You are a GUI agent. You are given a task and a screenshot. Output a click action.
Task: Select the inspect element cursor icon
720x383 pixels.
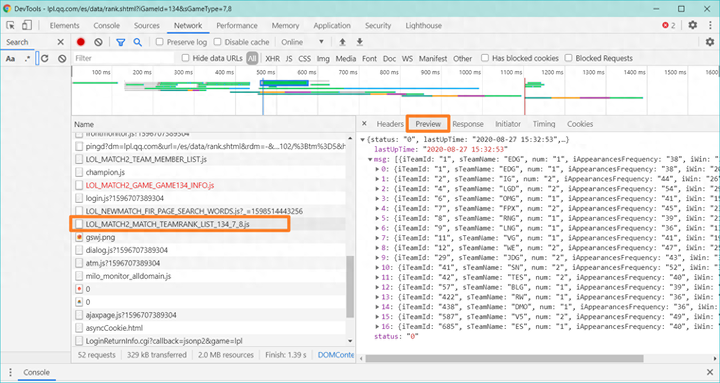tap(11, 25)
